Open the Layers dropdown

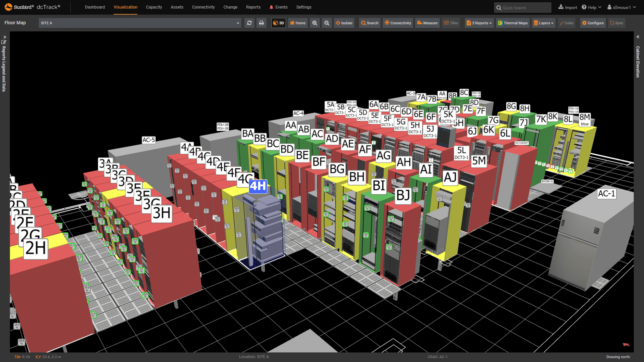pyautogui.click(x=543, y=23)
